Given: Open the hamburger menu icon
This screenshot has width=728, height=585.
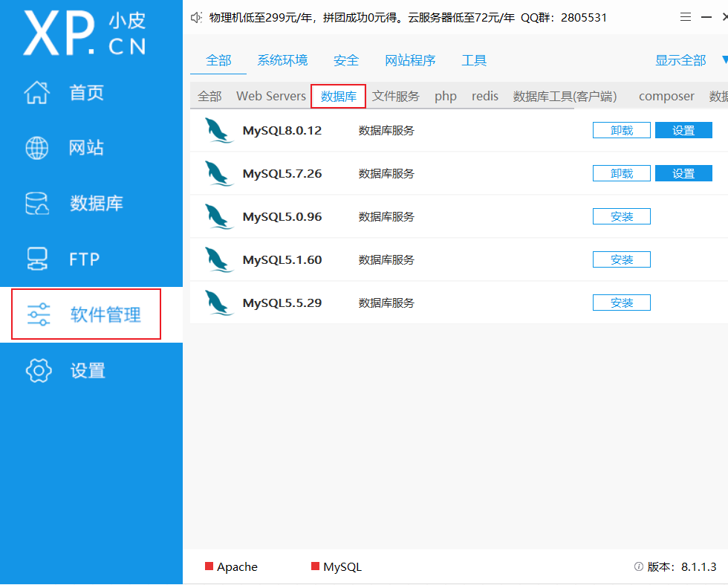Looking at the screenshot, I should pyautogui.click(x=685, y=17).
